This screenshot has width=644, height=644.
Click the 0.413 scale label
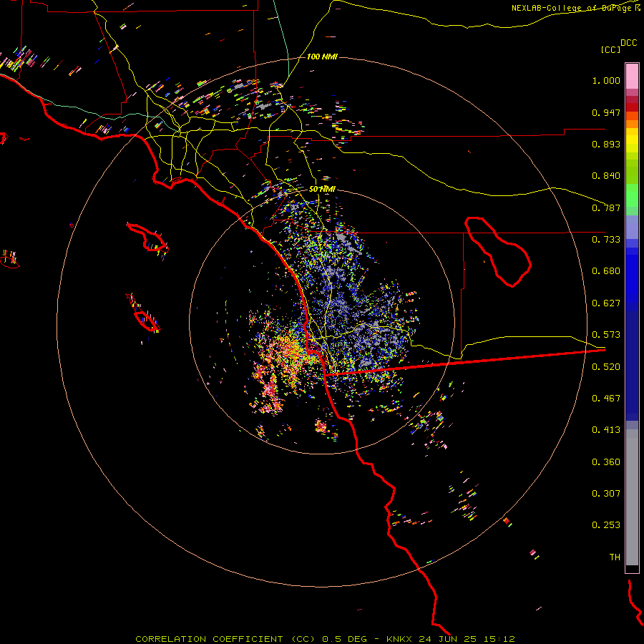(606, 430)
